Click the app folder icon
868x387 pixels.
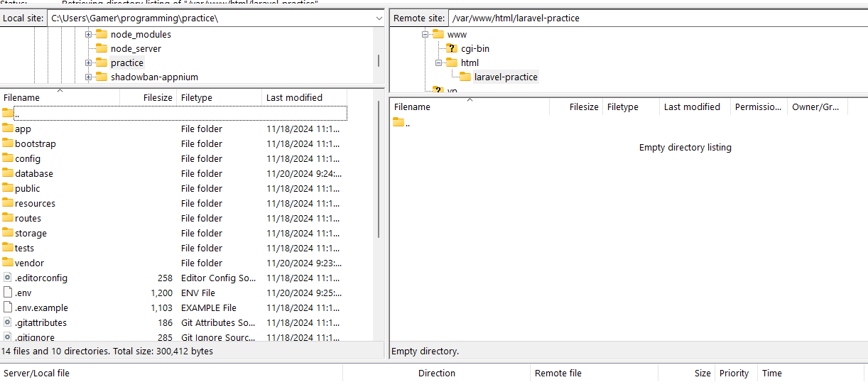(8, 129)
